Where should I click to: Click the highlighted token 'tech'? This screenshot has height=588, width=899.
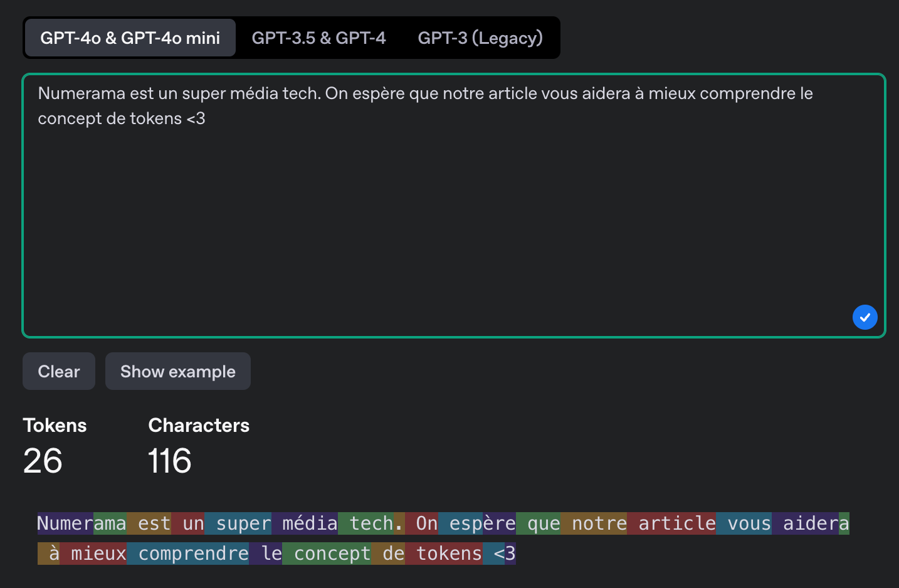(x=365, y=523)
